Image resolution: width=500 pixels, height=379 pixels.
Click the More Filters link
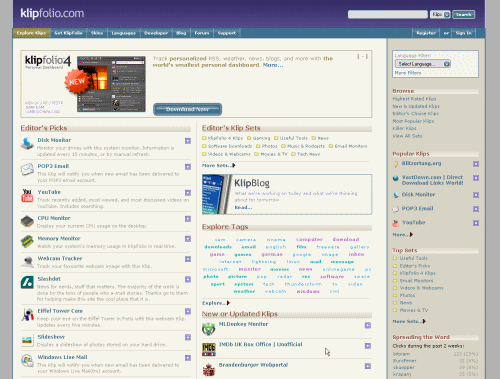pyautogui.click(x=408, y=73)
